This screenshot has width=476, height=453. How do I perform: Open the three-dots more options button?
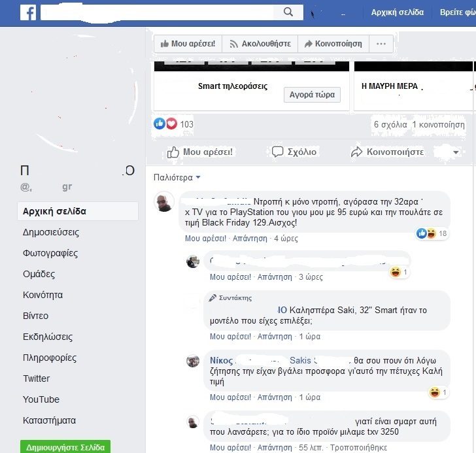tap(381, 44)
